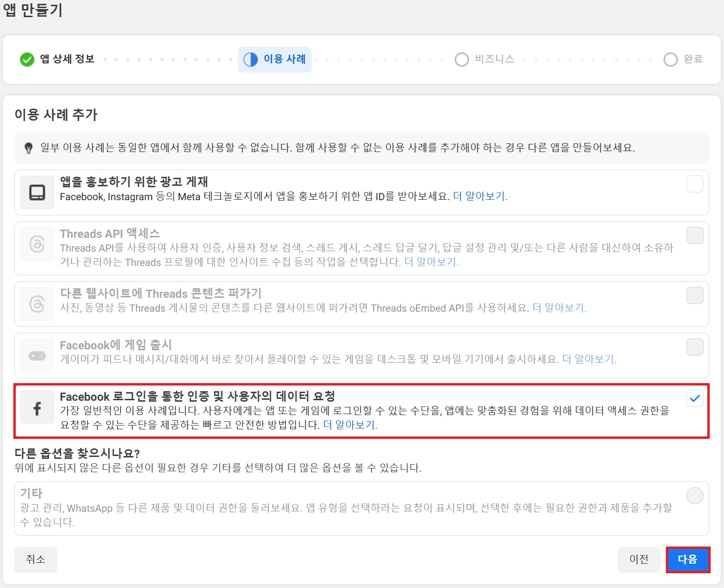Check the 다른 웹사이트에 Threads 콘텐츠 퍼가기 checkbox
This screenshot has height=588, width=724.
tap(695, 295)
